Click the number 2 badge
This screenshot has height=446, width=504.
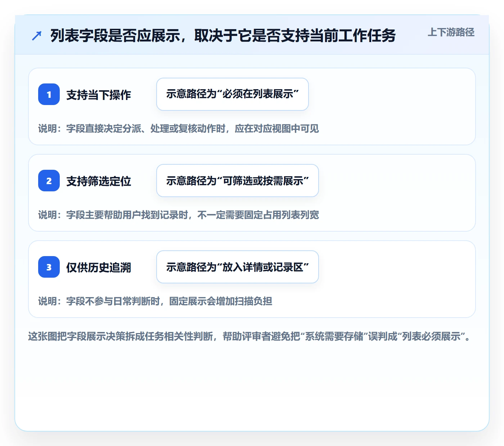(x=49, y=181)
